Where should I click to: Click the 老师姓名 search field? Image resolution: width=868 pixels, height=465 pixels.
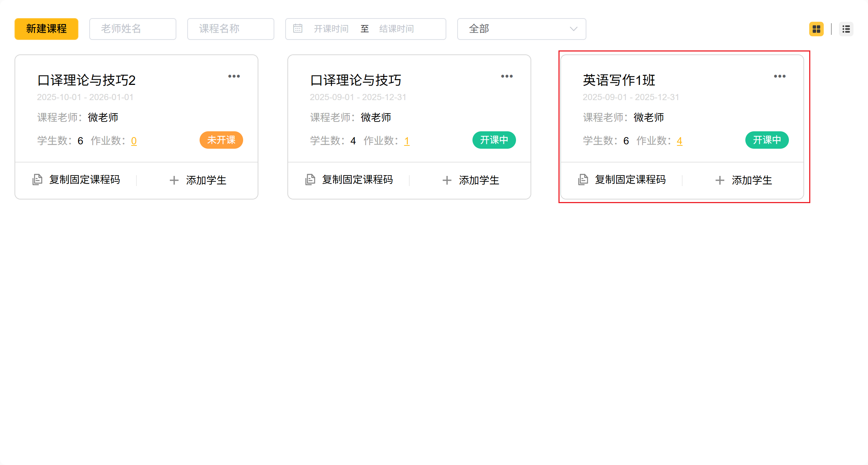click(133, 29)
